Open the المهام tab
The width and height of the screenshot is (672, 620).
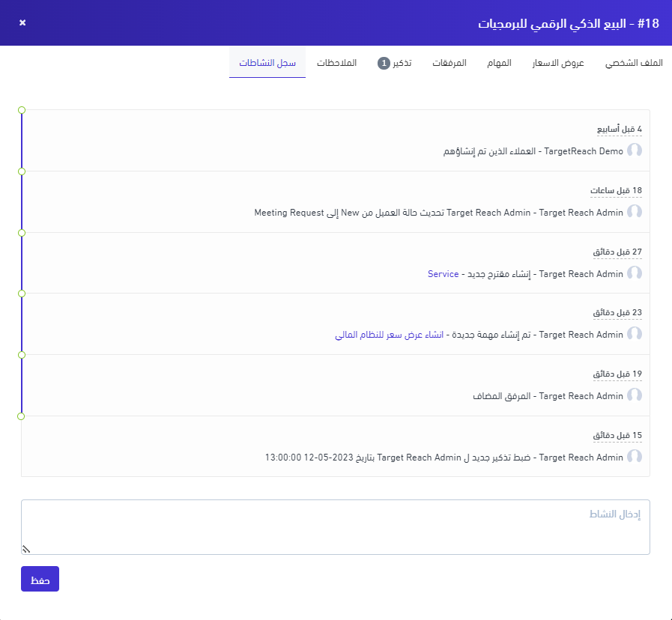500,63
